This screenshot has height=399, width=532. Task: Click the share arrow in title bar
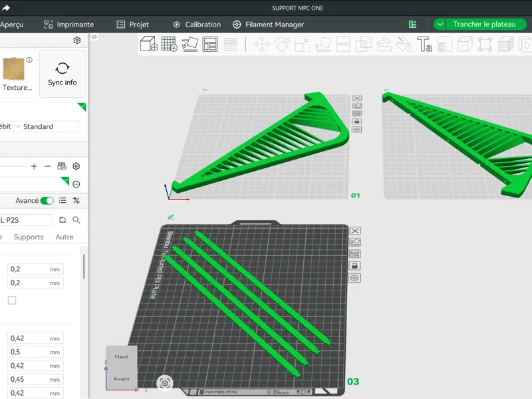pos(6,8)
